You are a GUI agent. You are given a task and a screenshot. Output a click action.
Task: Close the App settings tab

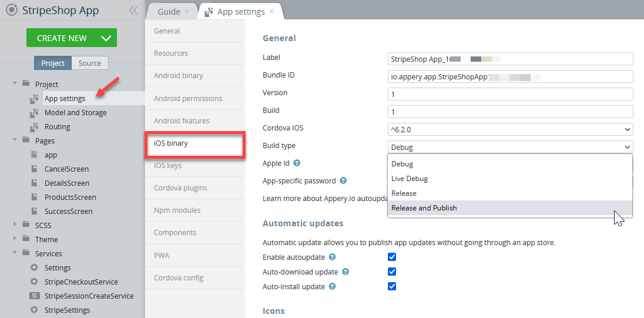coord(271,12)
